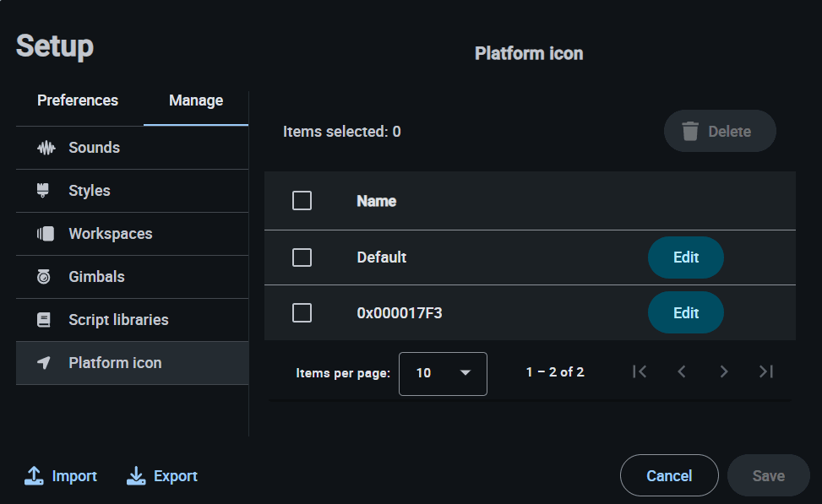Sort by the Name column header
822x504 pixels.
coord(377,201)
